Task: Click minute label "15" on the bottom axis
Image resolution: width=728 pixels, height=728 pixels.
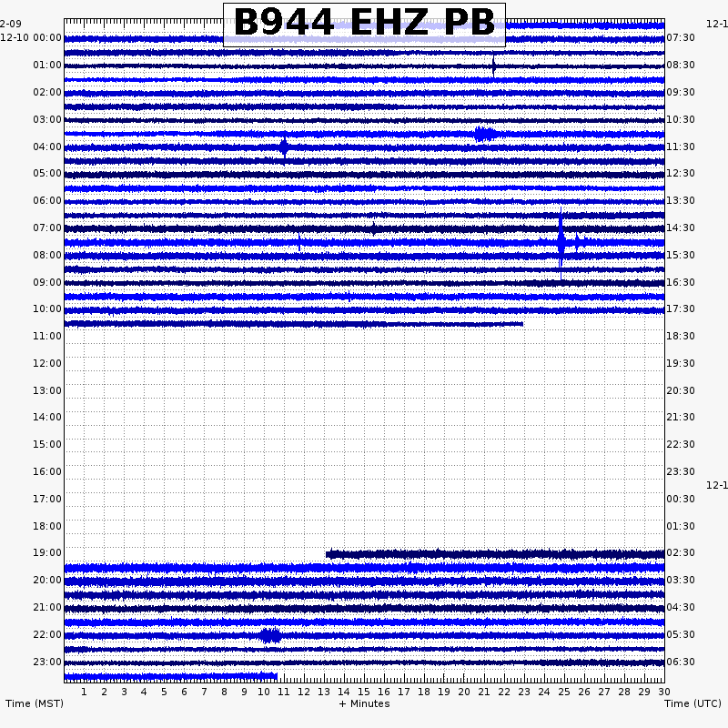Action: (364, 693)
